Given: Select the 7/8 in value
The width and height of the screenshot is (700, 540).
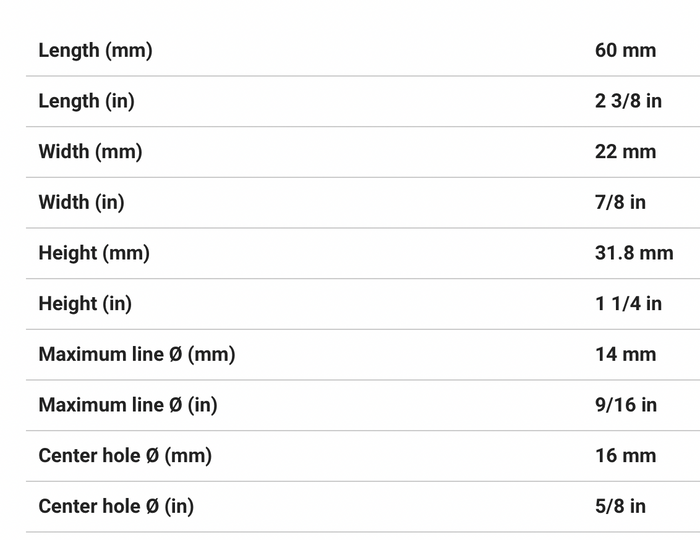Looking at the screenshot, I should (x=620, y=203).
